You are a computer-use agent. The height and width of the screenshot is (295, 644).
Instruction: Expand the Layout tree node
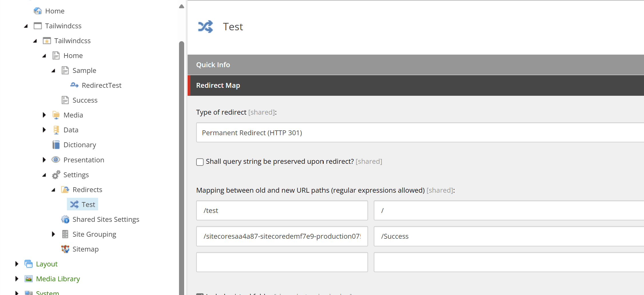coord(17,264)
